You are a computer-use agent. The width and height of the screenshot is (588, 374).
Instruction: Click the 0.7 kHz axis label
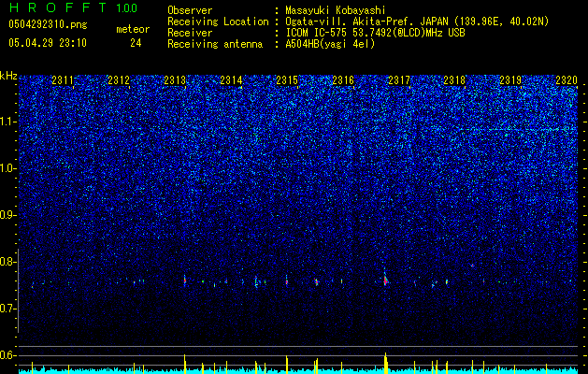pos(8,309)
